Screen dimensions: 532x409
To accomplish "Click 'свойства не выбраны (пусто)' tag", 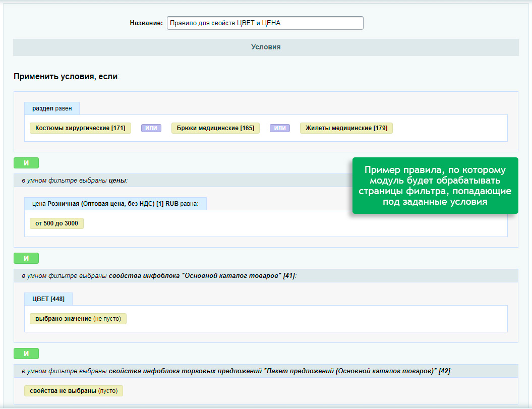I will pos(74,391).
